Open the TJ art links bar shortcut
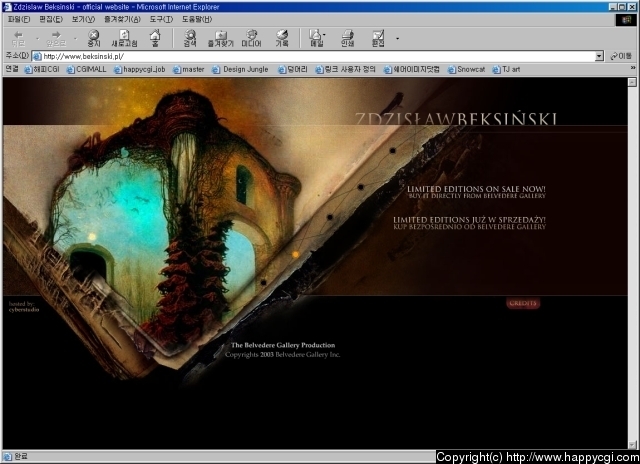Image resolution: width=640 pixels, height=464 pixels. tap(506, 69)
